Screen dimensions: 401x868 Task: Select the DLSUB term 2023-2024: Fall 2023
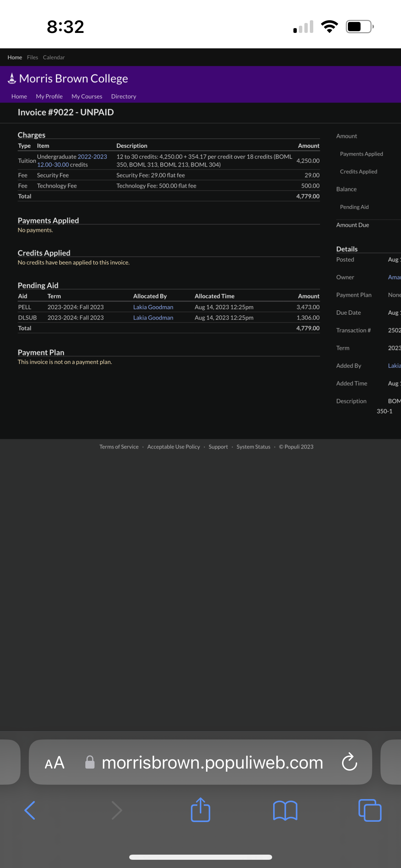76,318
